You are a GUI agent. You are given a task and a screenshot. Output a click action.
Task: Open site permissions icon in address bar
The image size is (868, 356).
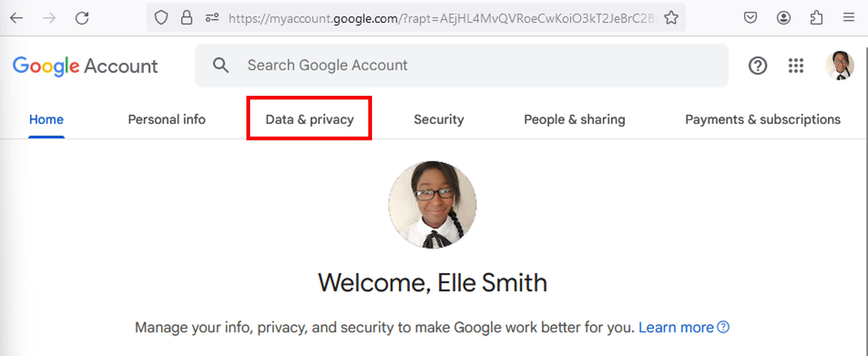click(212, 18)
